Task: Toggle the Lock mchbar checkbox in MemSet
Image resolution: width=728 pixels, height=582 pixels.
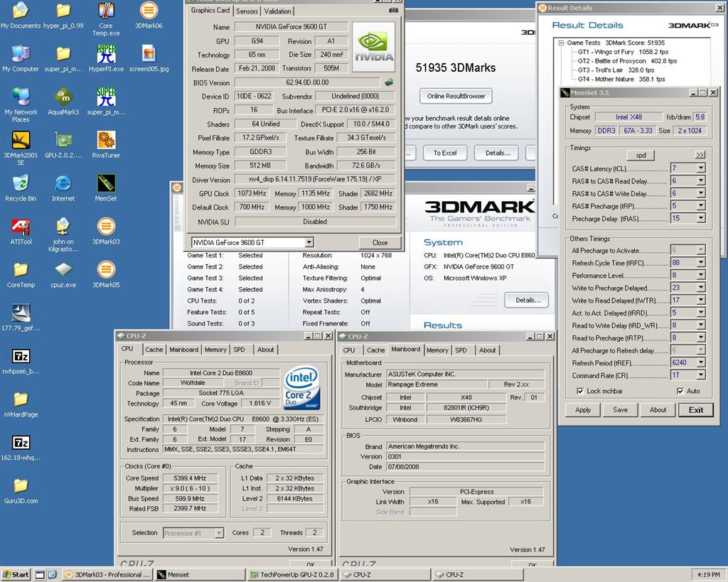Action: [580, 391]
